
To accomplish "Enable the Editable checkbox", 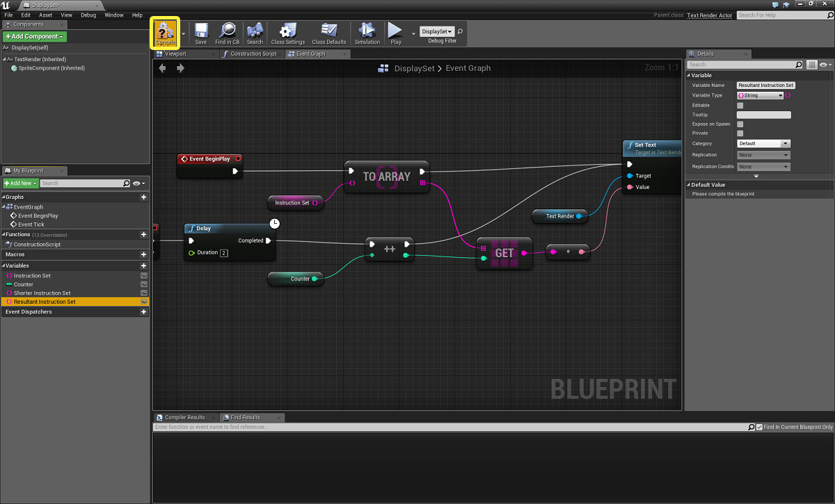I will [740, 106].
